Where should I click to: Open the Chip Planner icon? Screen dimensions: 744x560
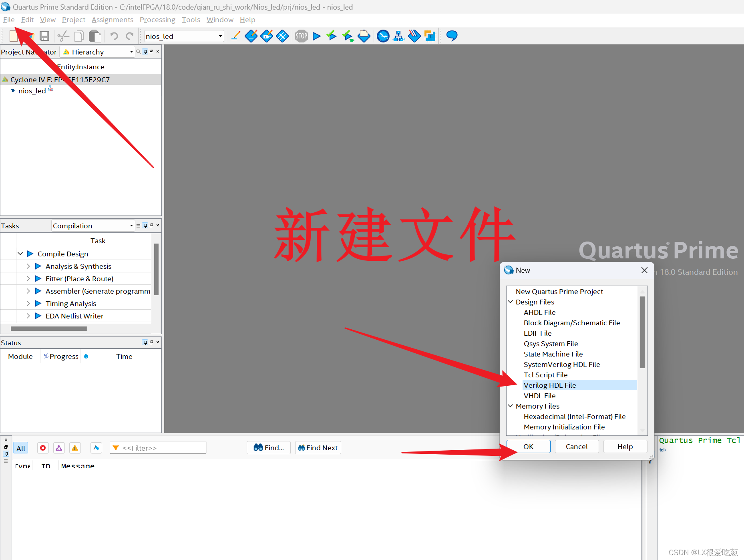282,36
